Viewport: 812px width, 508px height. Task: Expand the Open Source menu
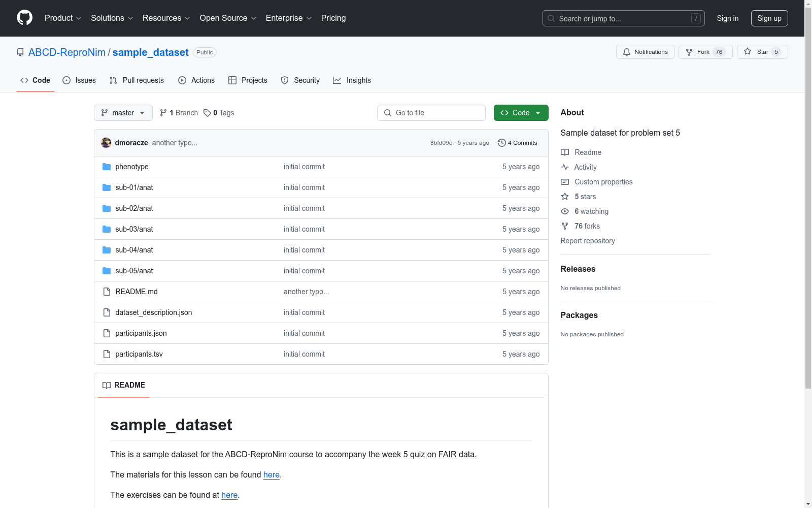228,18
